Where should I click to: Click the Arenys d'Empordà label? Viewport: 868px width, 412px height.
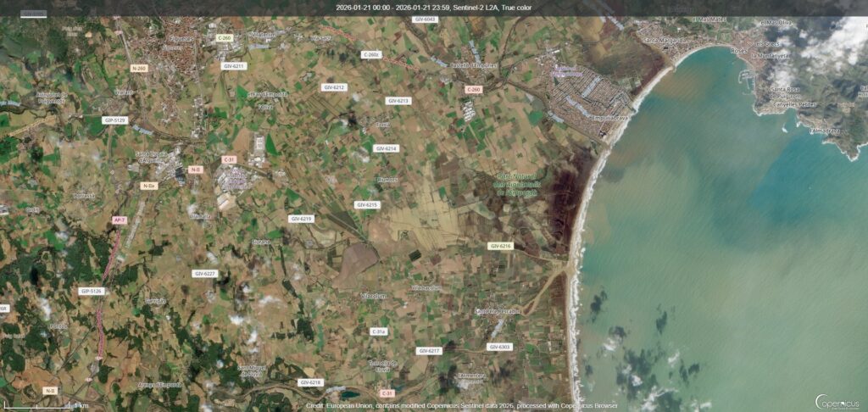[x=160, y=385]
